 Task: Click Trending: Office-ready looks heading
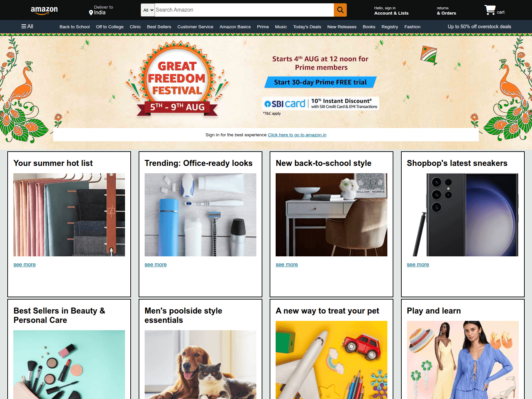click(x=199, y=163)
